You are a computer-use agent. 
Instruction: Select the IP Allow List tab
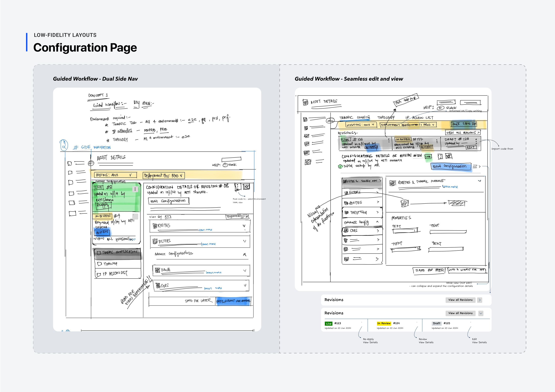point(419,118)
